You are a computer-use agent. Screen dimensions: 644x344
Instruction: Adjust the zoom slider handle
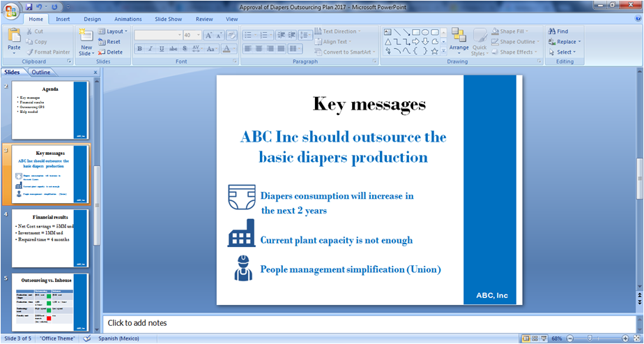[x=590, y=338]
